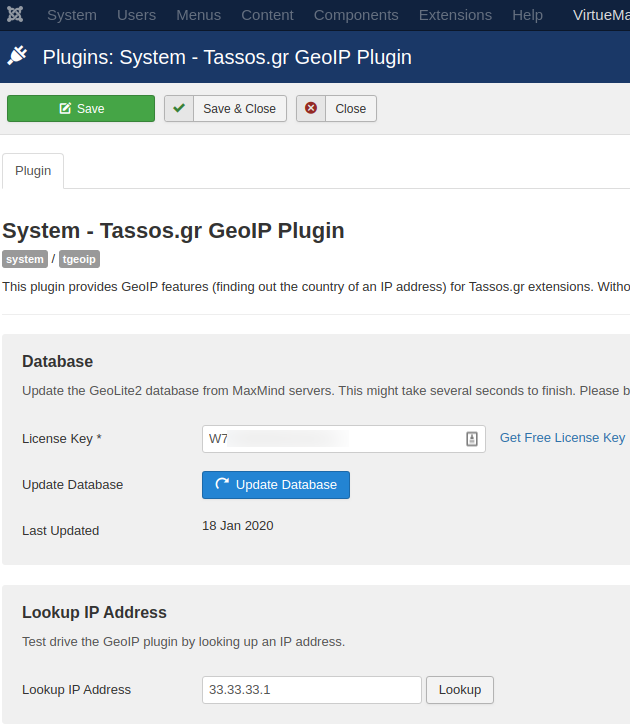Click the green checkmark icon on Save & Close
This screenshot has width=630, height=726.
pos(179,108)
